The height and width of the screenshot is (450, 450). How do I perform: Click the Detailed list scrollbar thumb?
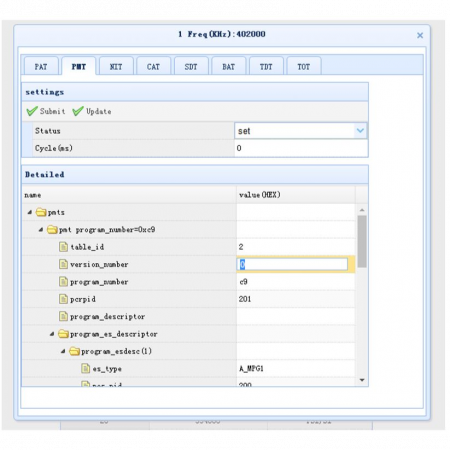click(362, 241)
